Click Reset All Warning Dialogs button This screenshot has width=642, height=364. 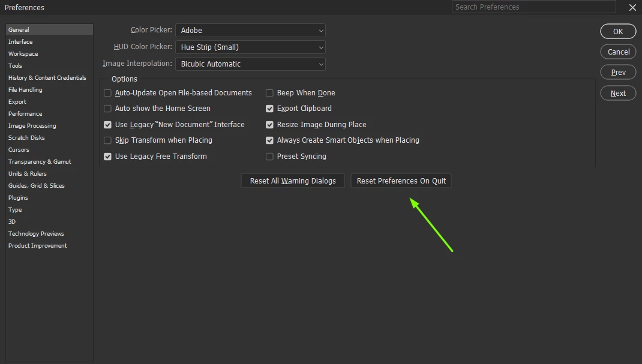point(293,181)
